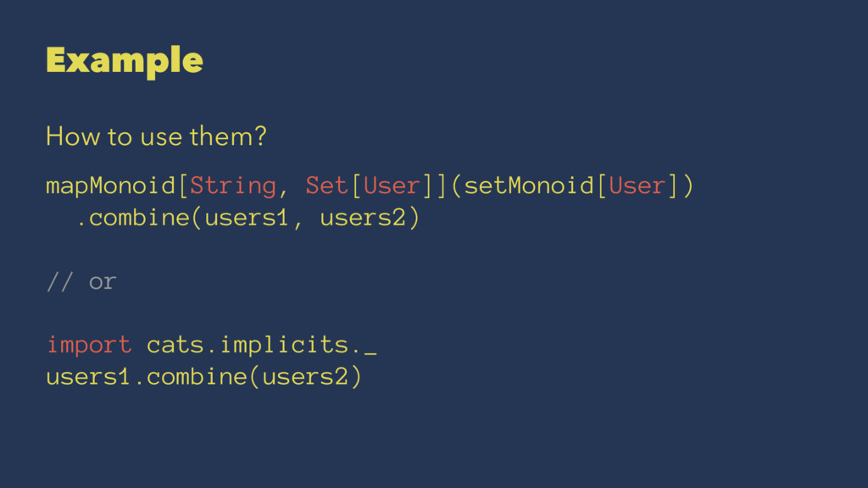Image resolution: width=868 pixels, height=488 pixels.
Task: Select the mapMonoid identifier in code
Action: coord(111,186)
